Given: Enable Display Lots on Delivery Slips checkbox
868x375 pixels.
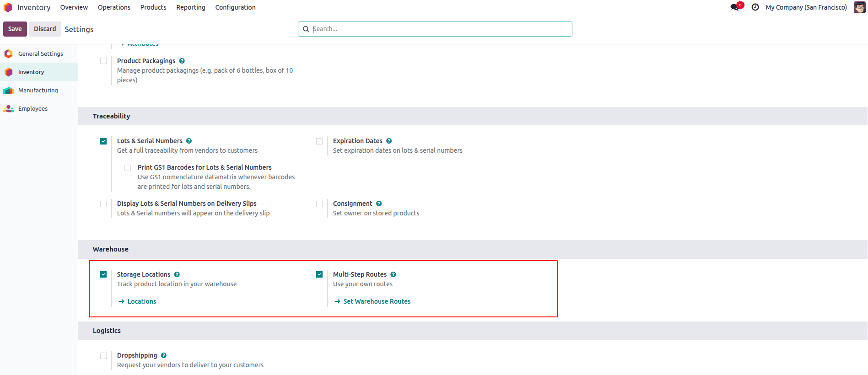Looking at the screenshot, I should [x=103, y=204].
